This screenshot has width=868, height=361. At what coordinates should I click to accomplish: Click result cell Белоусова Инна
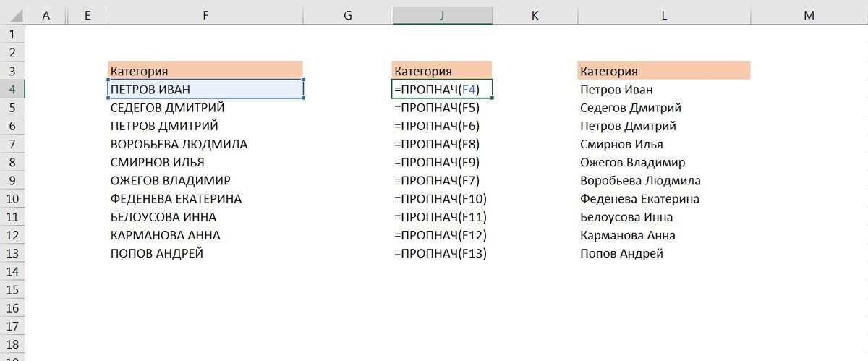tap(664, 217)
